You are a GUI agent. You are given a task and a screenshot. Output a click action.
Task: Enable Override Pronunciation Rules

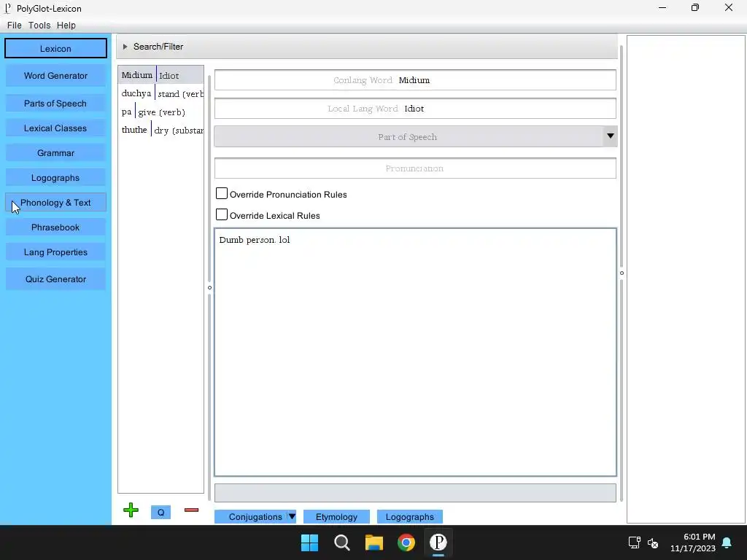(222, 193)
